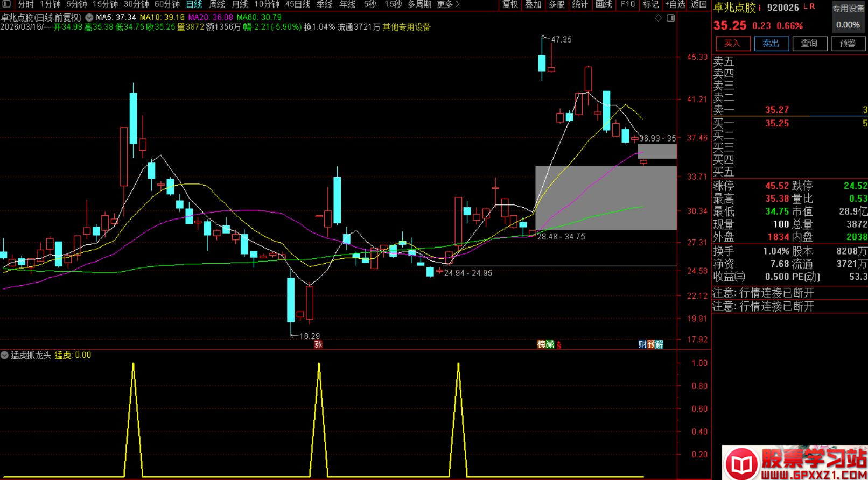The image size is (868, 480).
Task: Click the first yellow signal spike in indicator
Action: (134, 420)
